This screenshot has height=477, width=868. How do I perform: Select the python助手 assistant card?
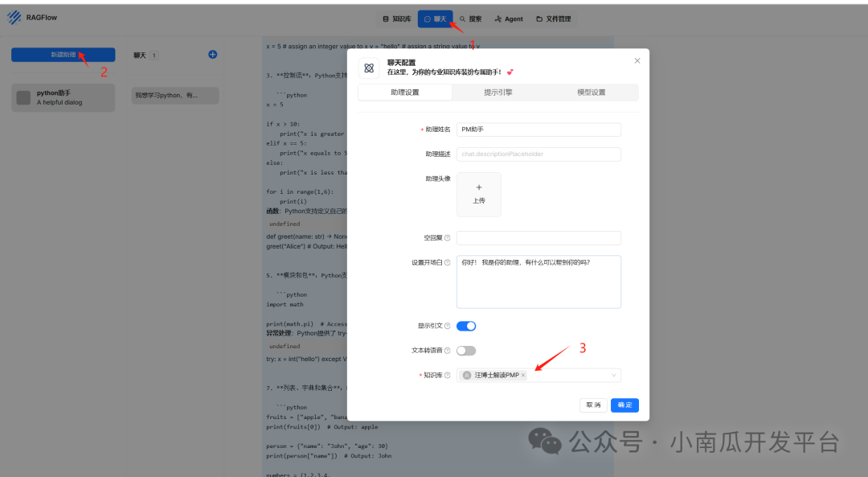(x=63, y=97)
